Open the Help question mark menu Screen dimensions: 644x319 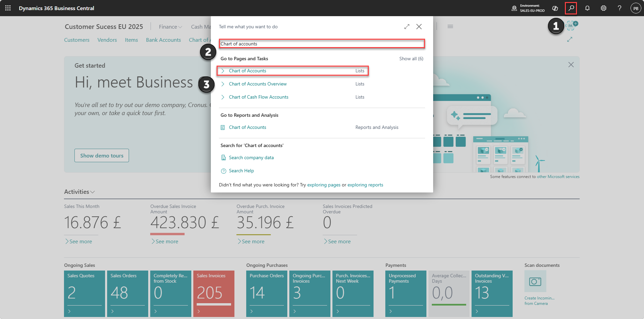(619, 8)
